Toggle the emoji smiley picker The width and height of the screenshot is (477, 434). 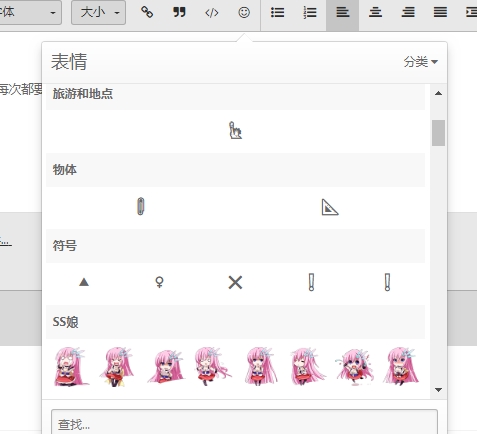pyautogui.click(x=244, y=12)
